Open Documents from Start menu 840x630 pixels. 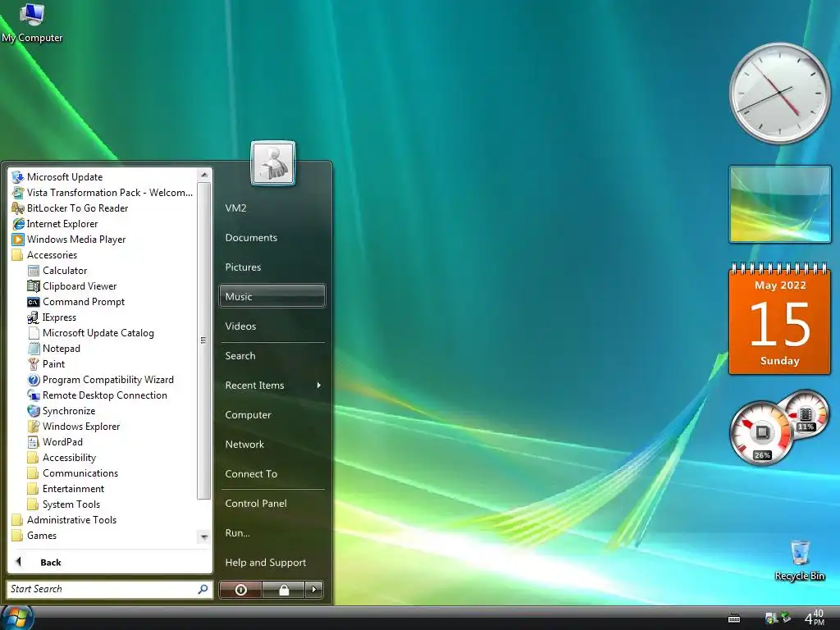pos(272,237)
